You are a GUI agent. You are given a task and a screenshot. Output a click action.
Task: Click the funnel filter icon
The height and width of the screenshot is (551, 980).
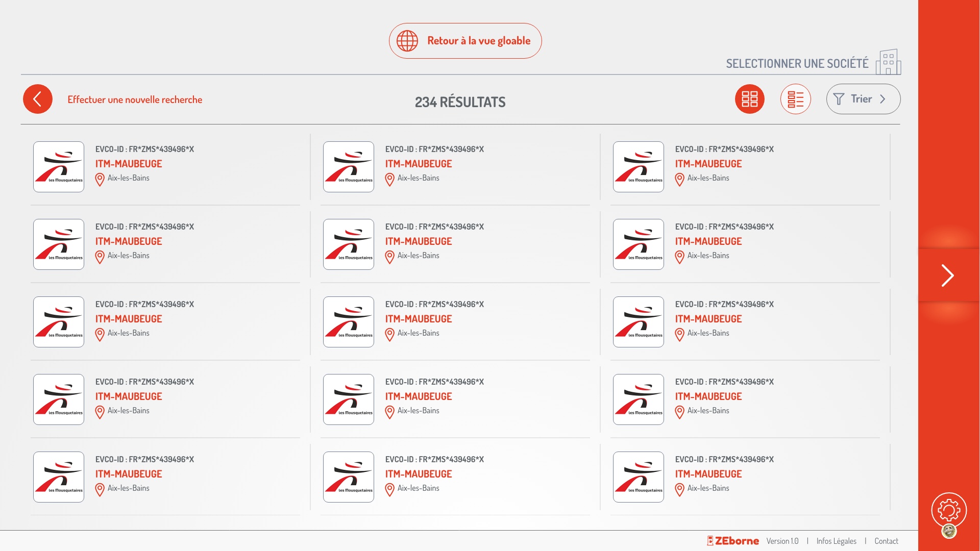point(839,99)
